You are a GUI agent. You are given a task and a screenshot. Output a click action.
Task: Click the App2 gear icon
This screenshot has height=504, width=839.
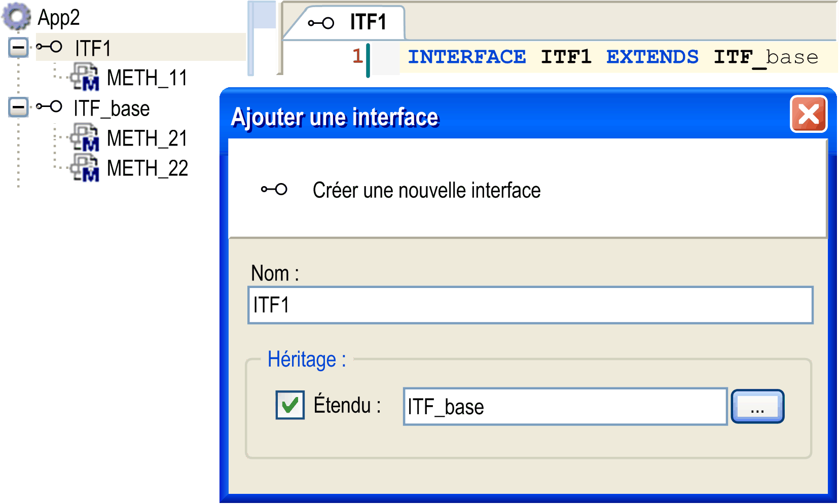[16, 16]
